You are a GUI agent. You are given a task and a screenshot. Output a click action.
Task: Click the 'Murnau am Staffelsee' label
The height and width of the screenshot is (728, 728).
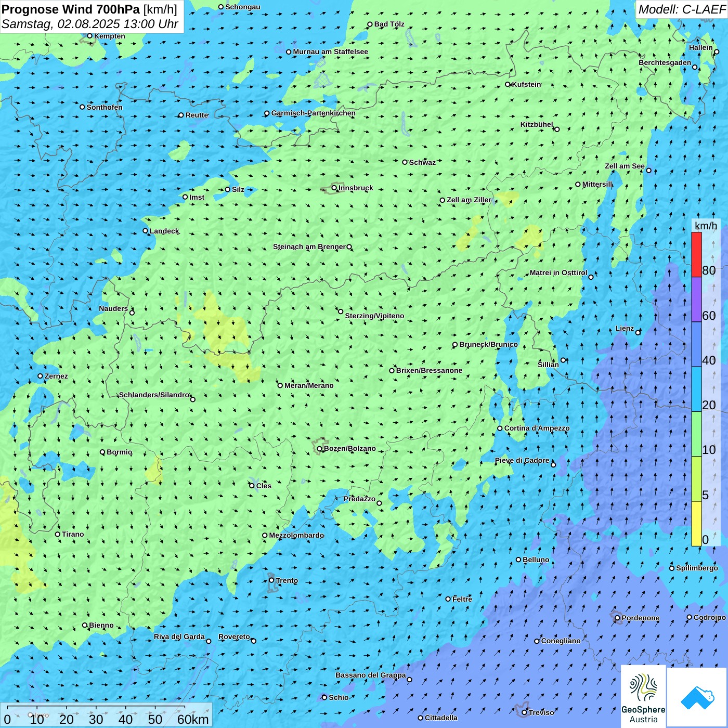tap(331, 51)
